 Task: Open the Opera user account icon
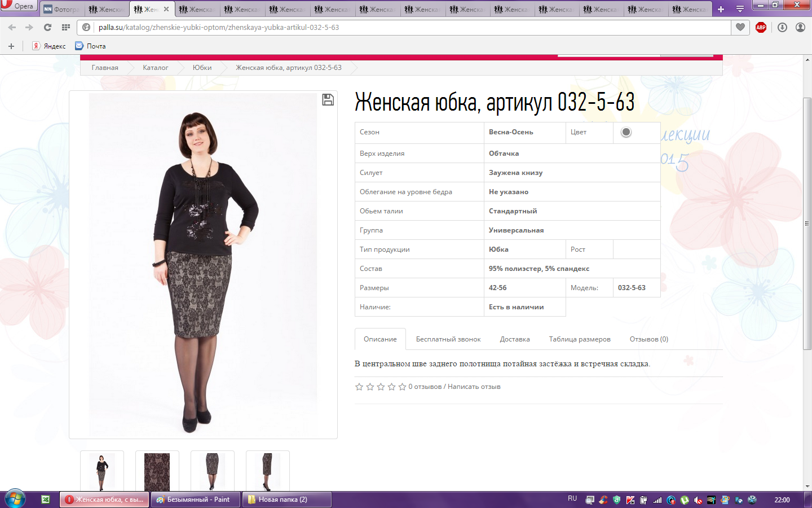pyautogui.click(x=800, y=27)
